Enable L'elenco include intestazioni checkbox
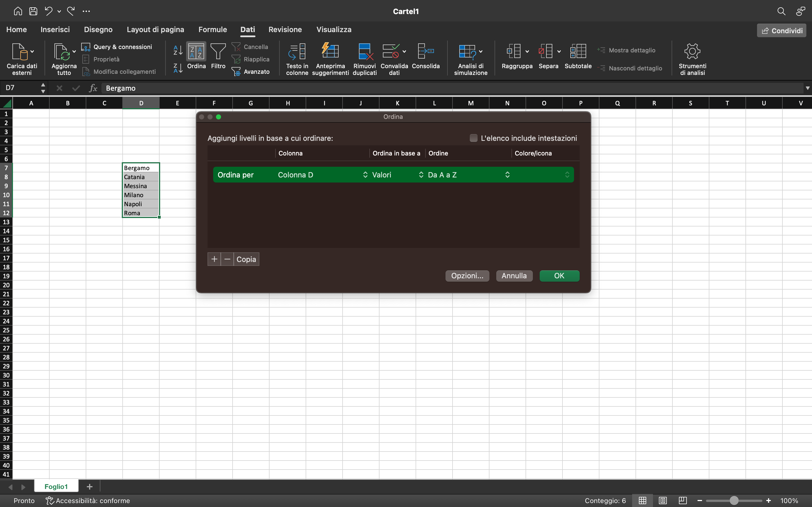The image size is (812, 507). [x=473, y=138]
